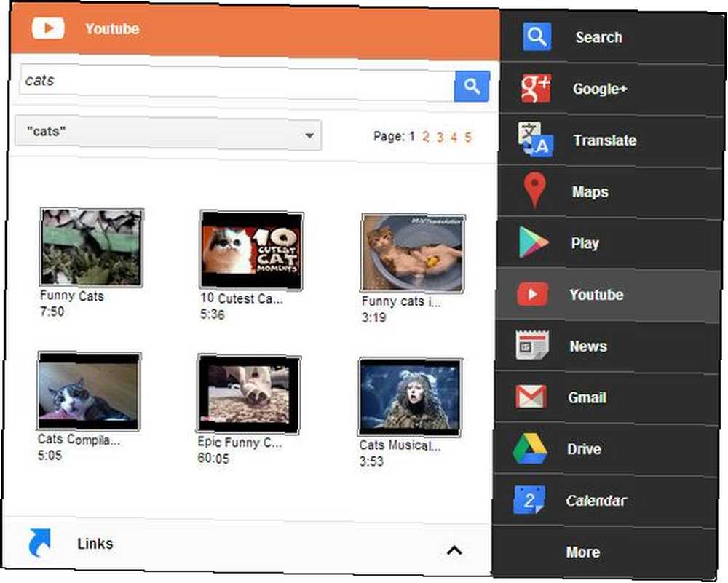Open the "cats" suggestions dropdown
Screen dimensions: 728x583
(x=168, y=134)
